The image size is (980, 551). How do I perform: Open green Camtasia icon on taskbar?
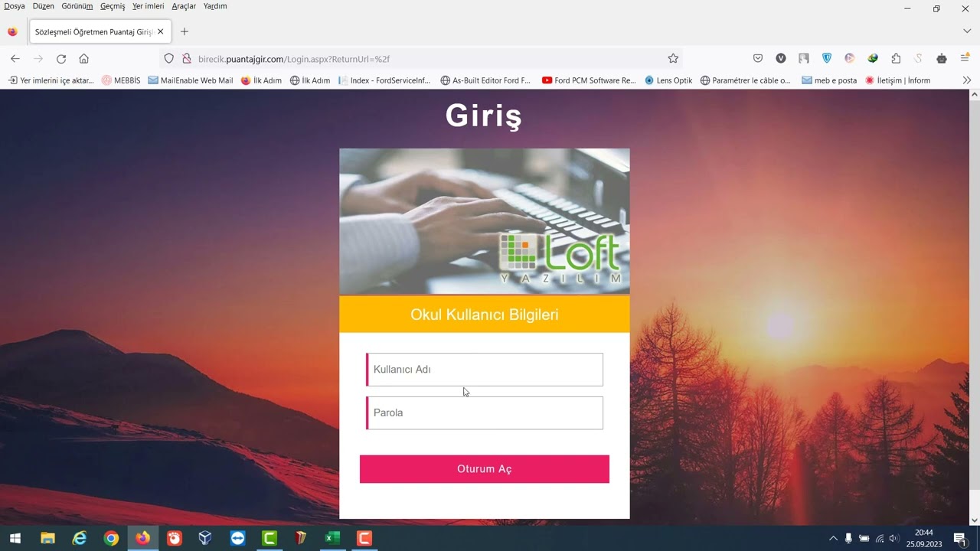pos(269,538)
